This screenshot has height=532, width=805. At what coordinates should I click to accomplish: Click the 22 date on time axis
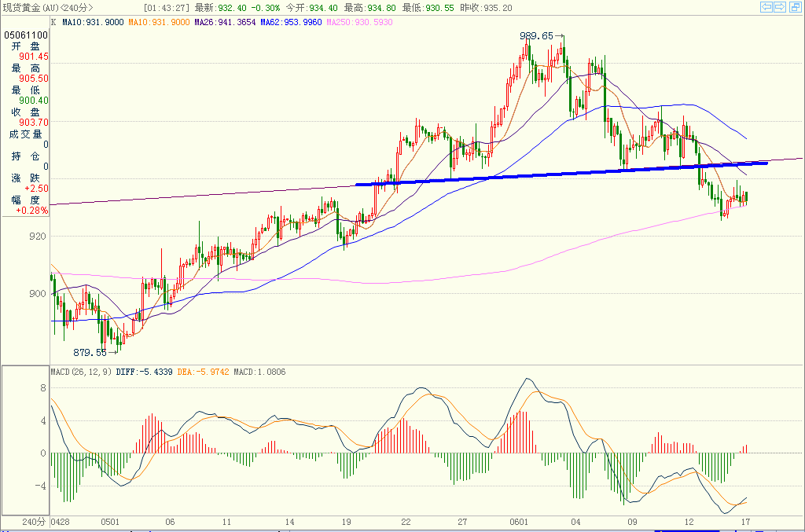click(x=406, y=522)
